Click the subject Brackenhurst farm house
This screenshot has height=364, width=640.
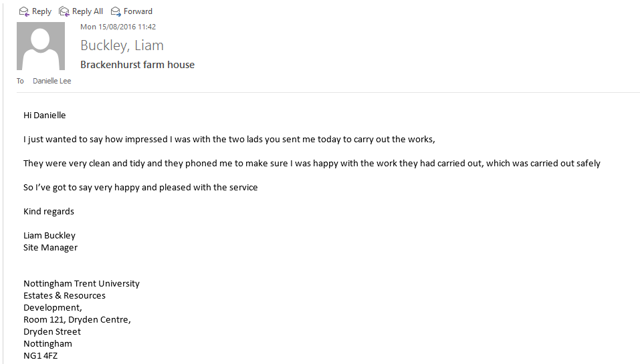(137, 65)
